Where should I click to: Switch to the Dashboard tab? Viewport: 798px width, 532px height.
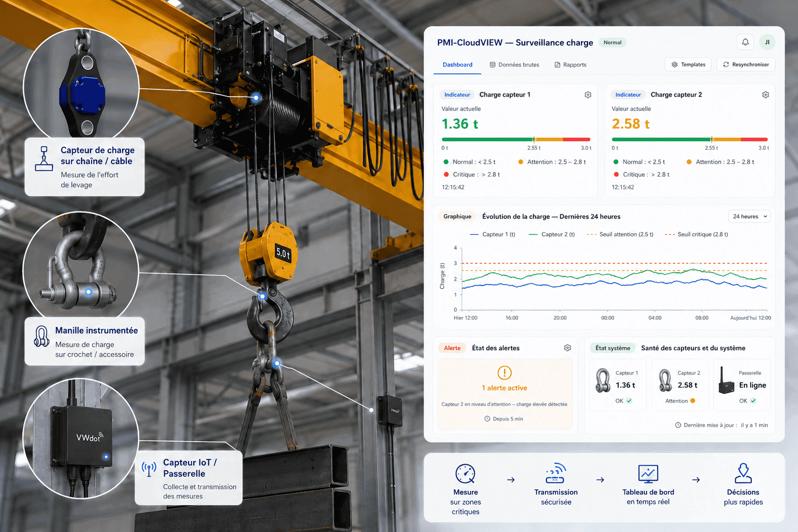[457, 65]
